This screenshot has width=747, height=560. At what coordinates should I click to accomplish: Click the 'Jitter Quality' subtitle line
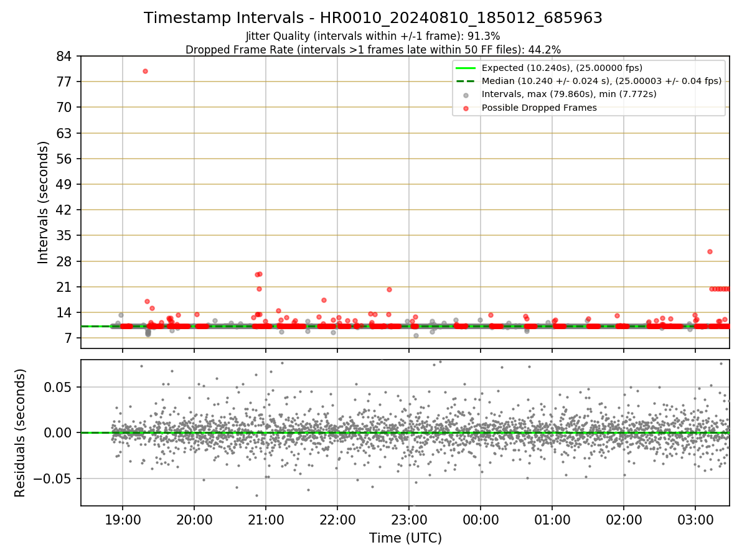click(373, 37)
